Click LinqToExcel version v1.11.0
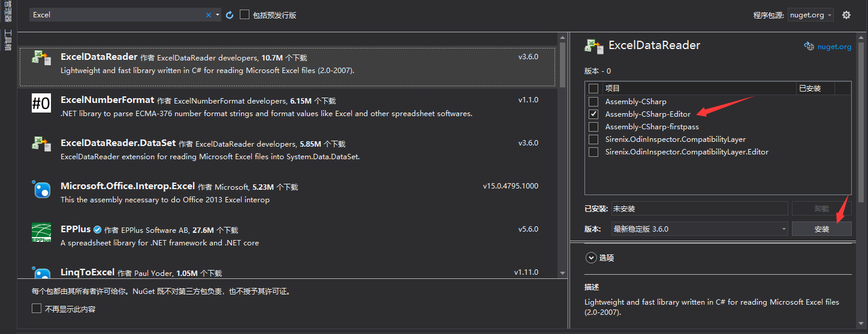This screenshot has width=868, height=334. 526,272
